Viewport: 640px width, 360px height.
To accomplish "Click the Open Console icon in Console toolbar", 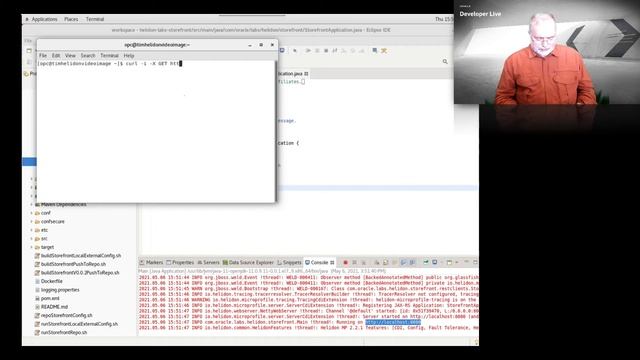I will pyautogui.click(x=449, y=262).
